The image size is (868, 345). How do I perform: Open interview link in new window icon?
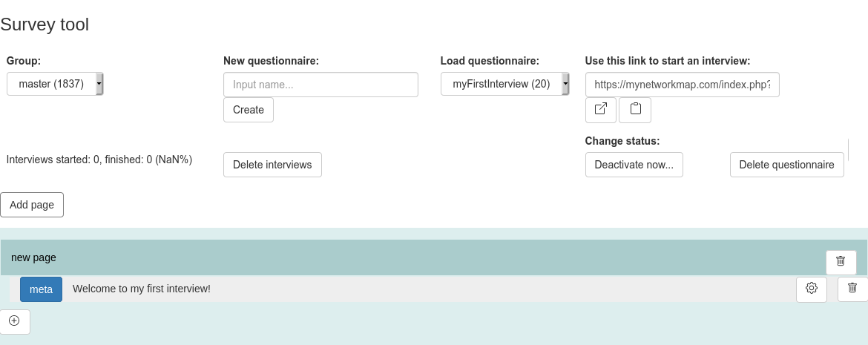click(601, 110)
